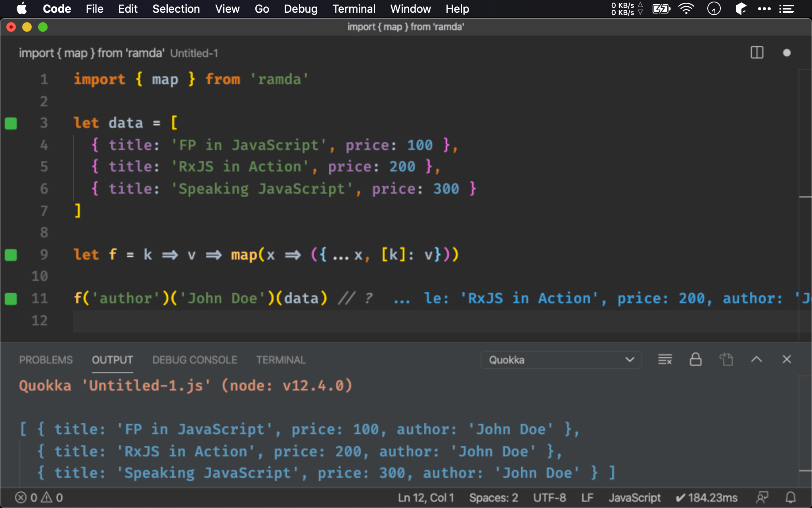Click the feedback smiley icon in status bar
812x508 pixels.
pyautogui.click(x=762, y=498)
